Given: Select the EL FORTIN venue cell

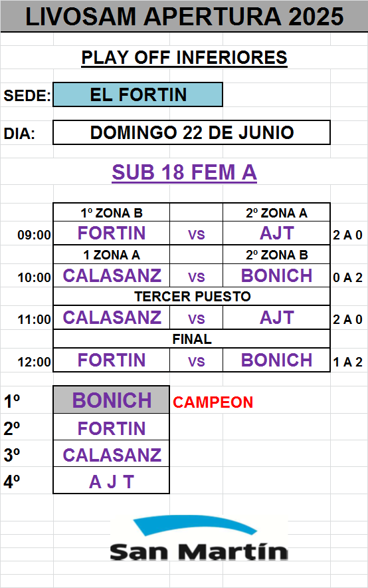Looking at the screenshot, I should 138,94.
